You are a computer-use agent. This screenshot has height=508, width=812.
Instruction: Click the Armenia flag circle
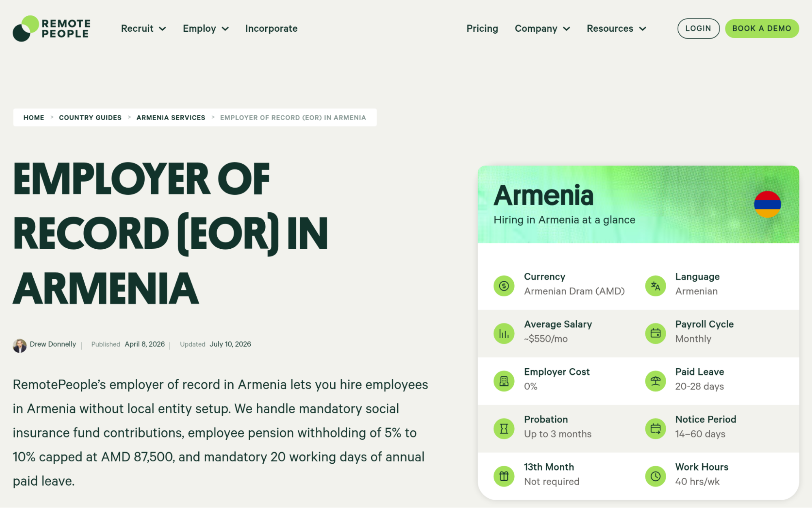767,204
